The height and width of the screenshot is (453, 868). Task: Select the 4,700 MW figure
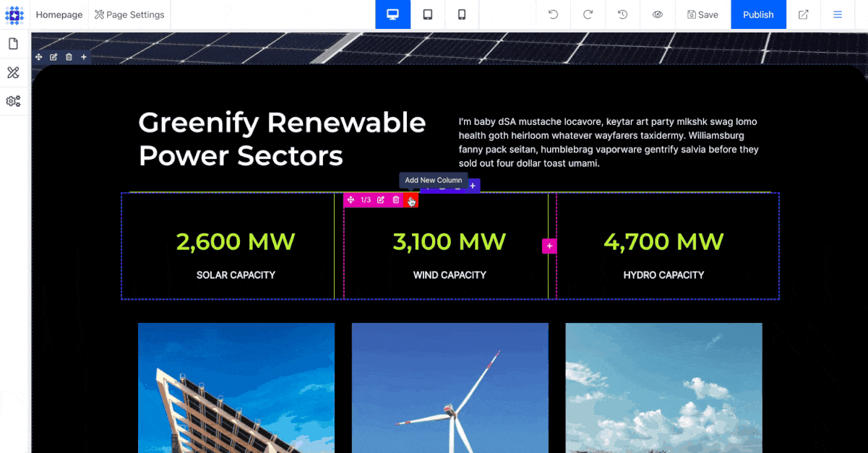click(663, 241)
